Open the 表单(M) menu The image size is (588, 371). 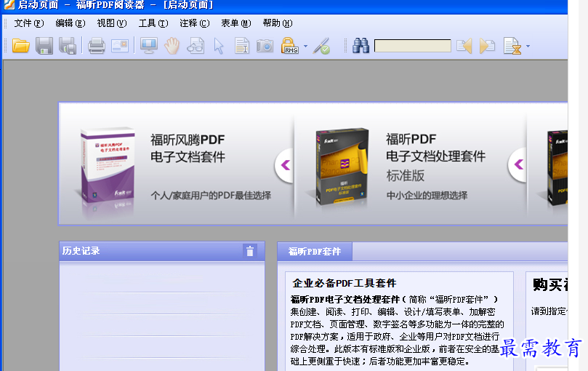[x=236, y=23]
